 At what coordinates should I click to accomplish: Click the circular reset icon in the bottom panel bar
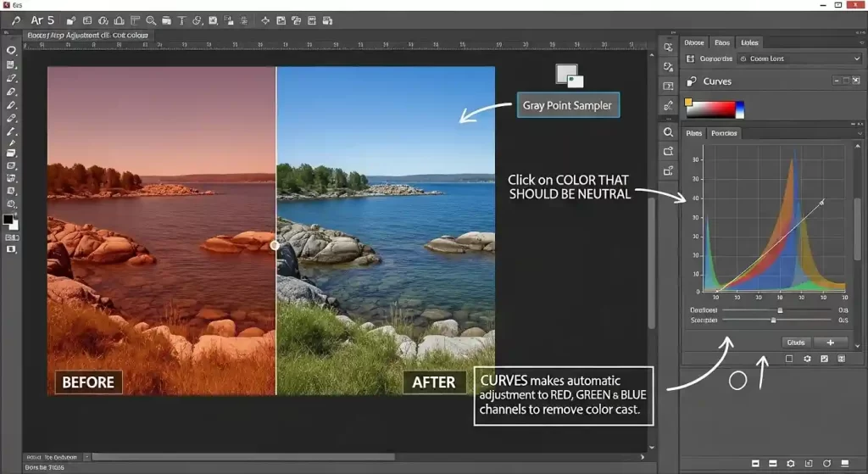(826, 463)
